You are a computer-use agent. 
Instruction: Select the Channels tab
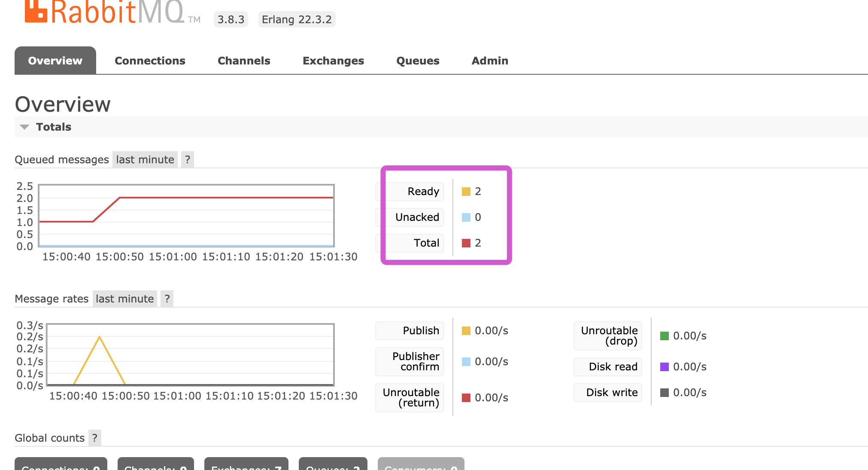tap(244, 61)
